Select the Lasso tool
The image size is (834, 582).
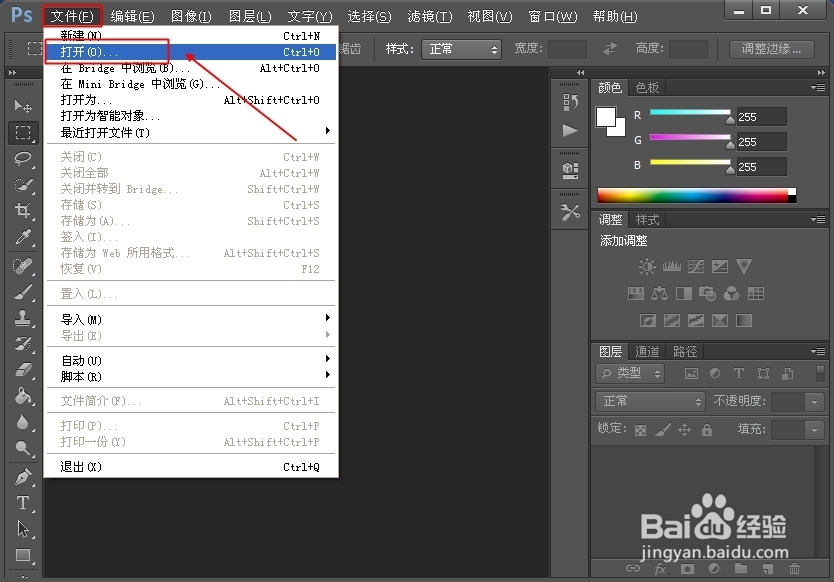click(x=23, y=159)
